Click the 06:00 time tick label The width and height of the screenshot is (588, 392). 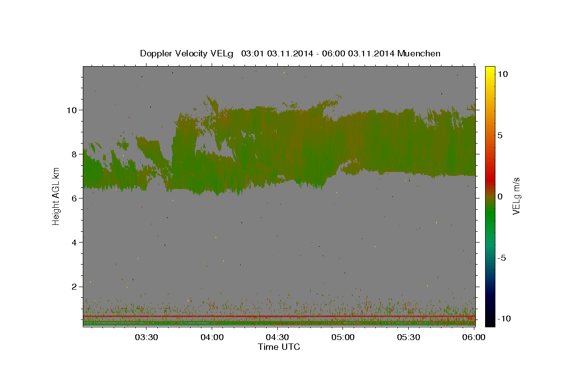(473, 337)
